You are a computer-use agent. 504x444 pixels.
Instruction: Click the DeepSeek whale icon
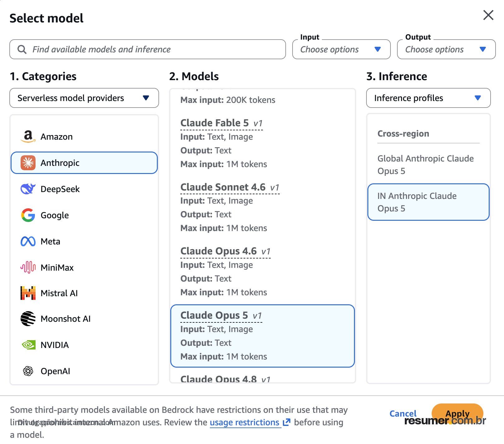pyautogui.click(x=28, y=189)
